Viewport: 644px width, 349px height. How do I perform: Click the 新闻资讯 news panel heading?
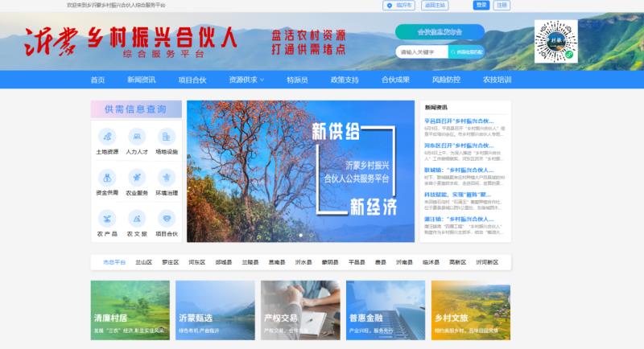click(x=436, y=108)
